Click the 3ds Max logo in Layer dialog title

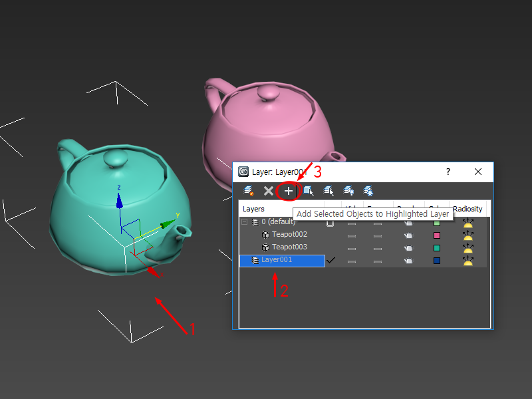(243, 172)
